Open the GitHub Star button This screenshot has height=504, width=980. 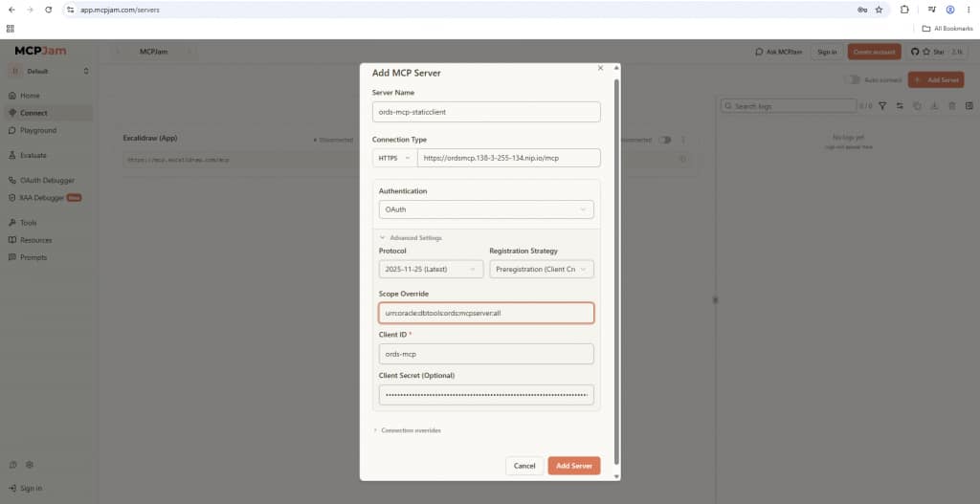click(939, 52)
